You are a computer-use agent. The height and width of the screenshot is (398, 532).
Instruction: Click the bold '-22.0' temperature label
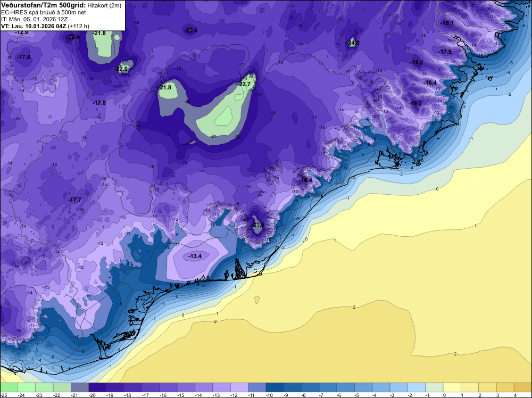tap(121, 69)
